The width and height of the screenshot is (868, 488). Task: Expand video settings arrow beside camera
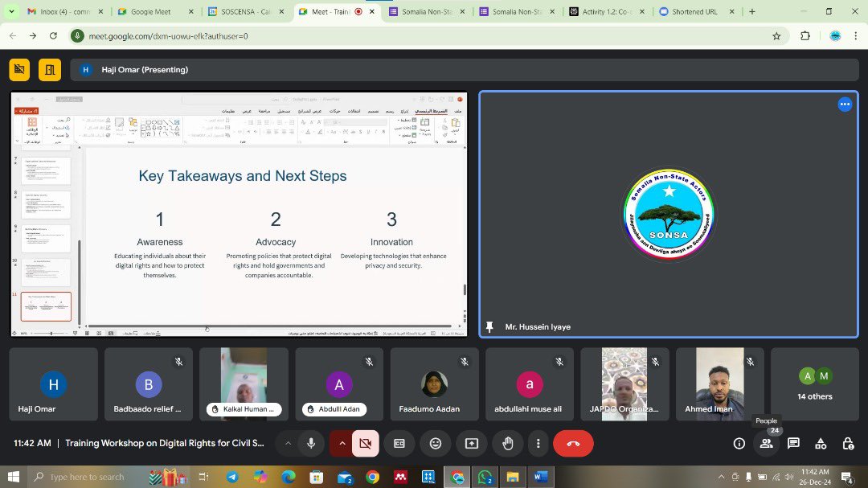(342, 443)
